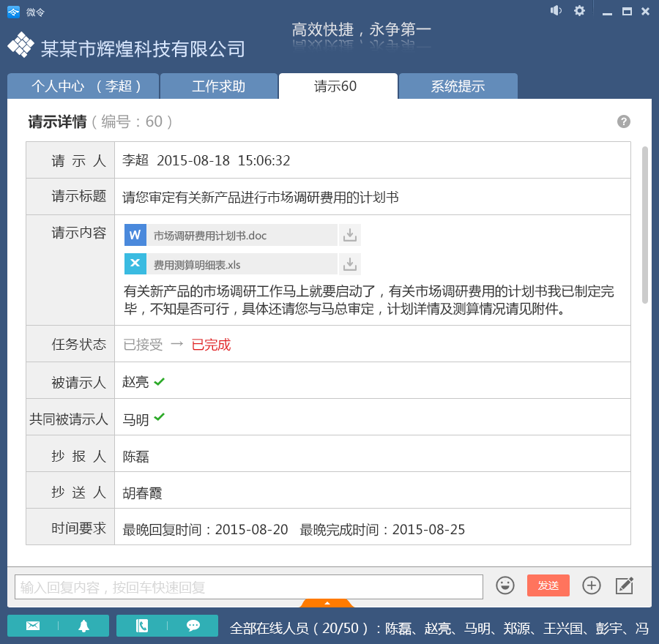This screenshot has width=659, height=644.
Task: Open the chat bubble icon
Action: [193, 626]
